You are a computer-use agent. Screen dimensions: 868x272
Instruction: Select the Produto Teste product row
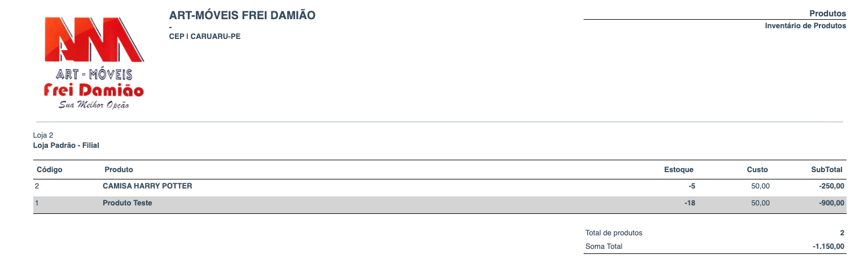click(128, 203)
